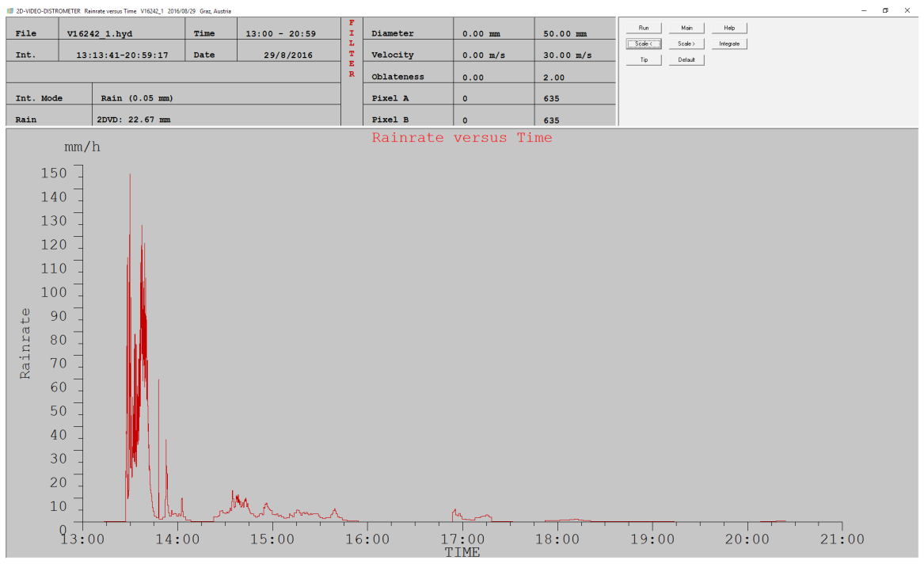The width and height of the screenshot is (924, 564).
Task: Close the 2D-Video-Distrometer window
Action: pos(907,10)
